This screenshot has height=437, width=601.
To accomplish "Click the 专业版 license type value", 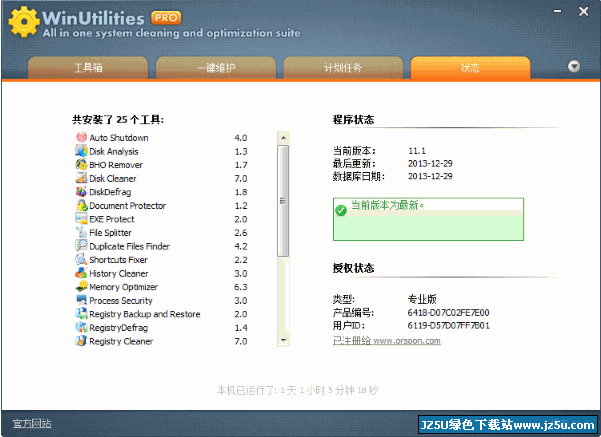I will pos(422,299).
